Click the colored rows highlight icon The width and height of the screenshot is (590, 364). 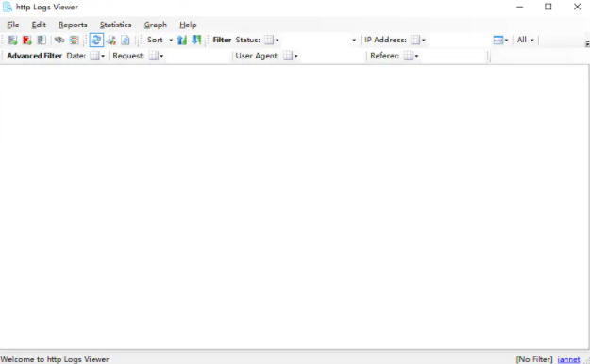[75, 40]
